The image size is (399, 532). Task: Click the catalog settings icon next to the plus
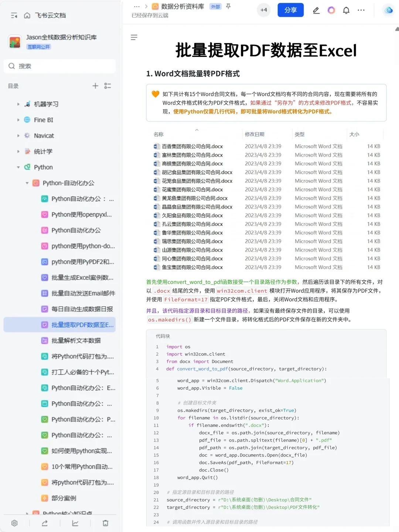(x=108, y=86)
